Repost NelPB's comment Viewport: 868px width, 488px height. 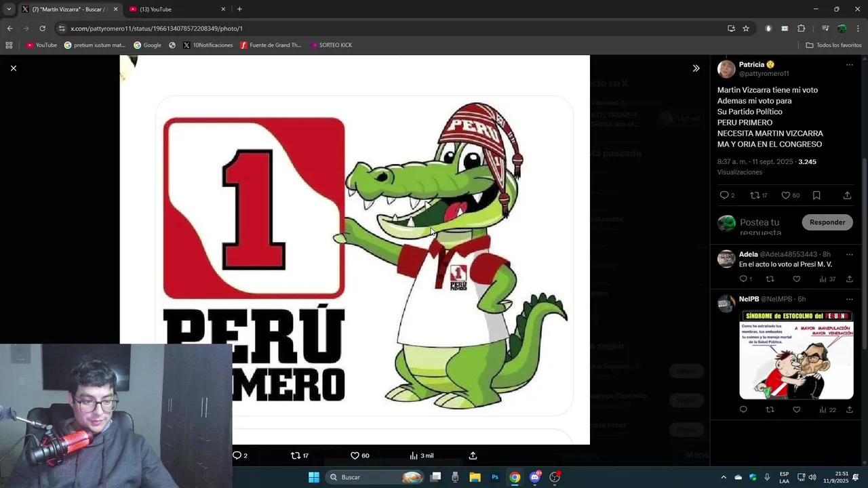click(770, 409)
